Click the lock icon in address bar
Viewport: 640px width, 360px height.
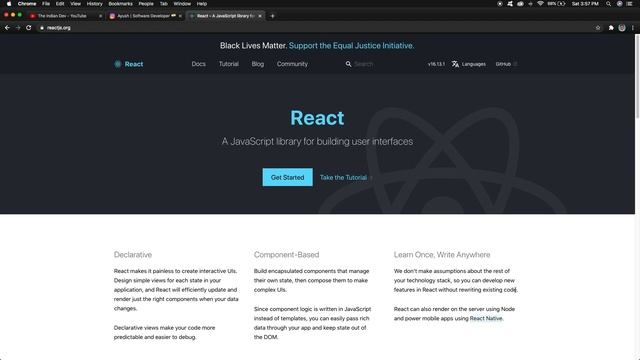(x=42, y=28)
